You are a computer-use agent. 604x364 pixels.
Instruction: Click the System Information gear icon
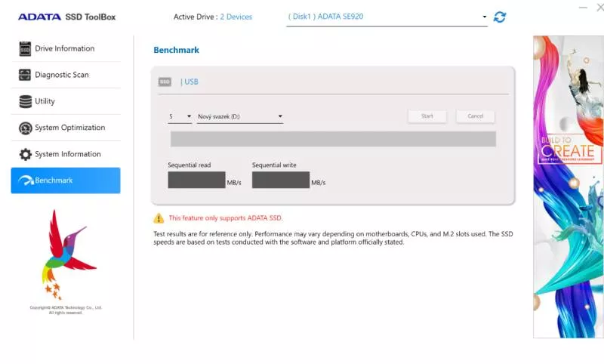tap(26, 155)
